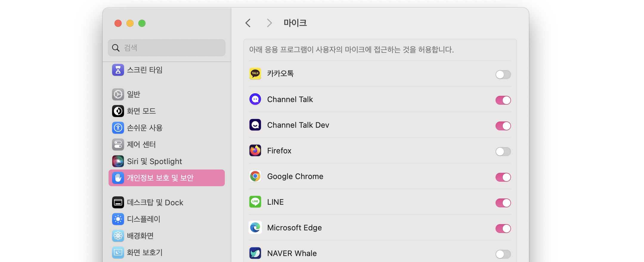Click the microphone access description text

click(352, 50)
